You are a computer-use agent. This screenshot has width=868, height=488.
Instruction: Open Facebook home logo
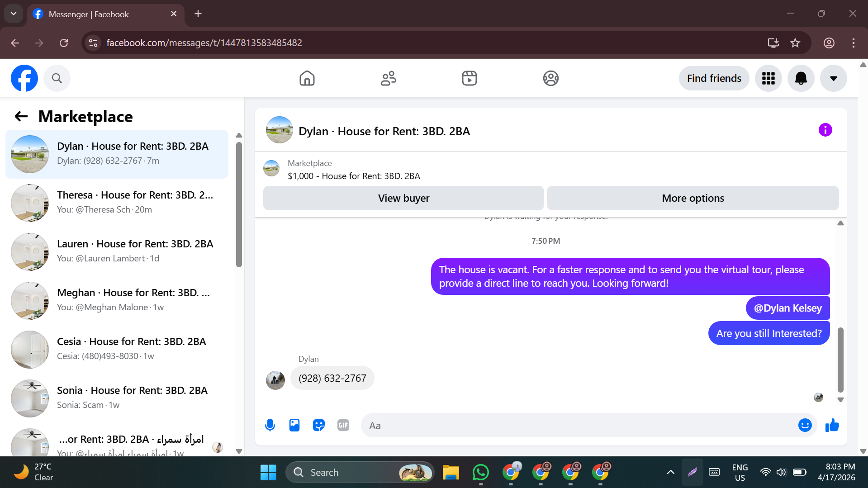24,78
